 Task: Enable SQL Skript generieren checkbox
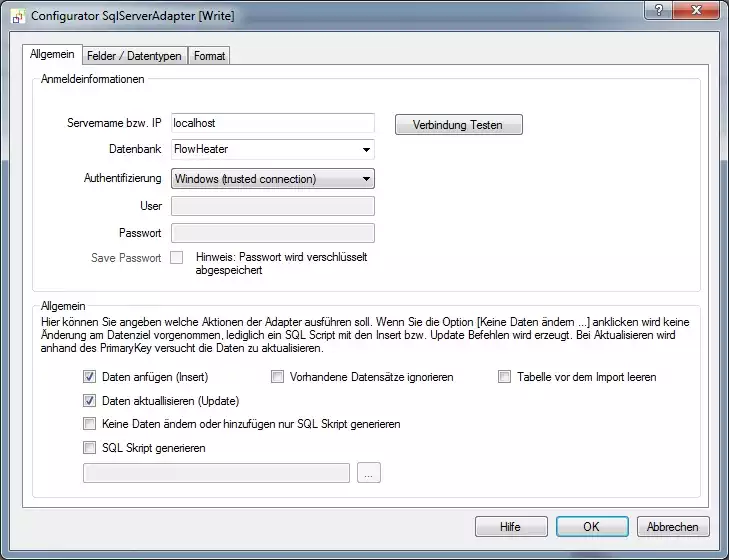point(90,448)
